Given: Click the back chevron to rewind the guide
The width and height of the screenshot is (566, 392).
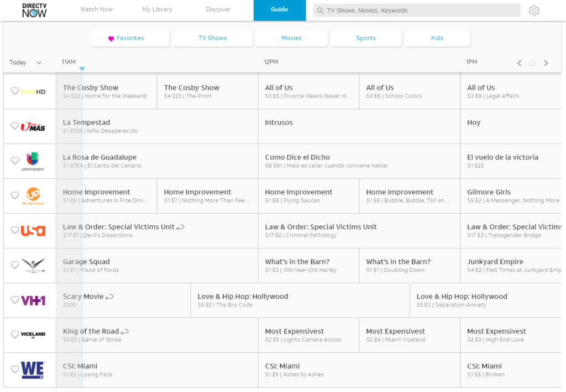Looking at the screenshot, I should pos(519,63).
